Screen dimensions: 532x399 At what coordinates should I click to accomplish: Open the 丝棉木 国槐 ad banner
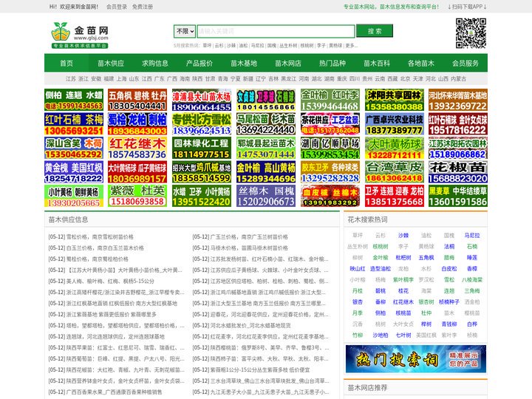click(x=266, y=196)
